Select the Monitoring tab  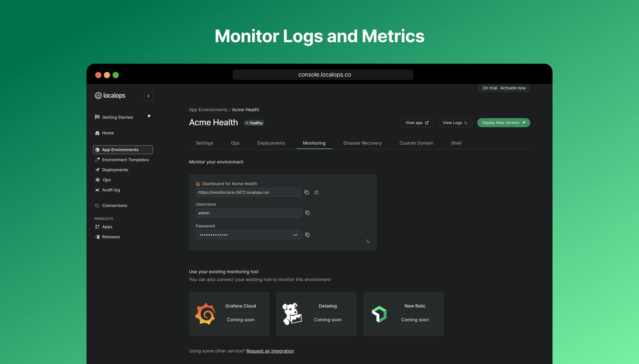(x=314, y=143)
